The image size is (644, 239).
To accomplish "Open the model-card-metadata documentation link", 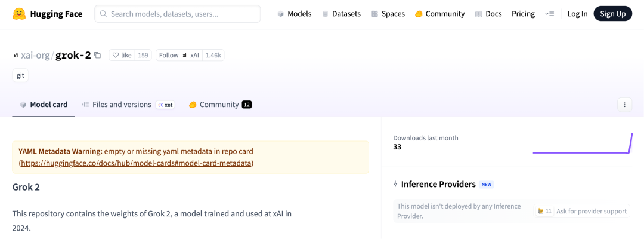I will [x=136, y=163].
